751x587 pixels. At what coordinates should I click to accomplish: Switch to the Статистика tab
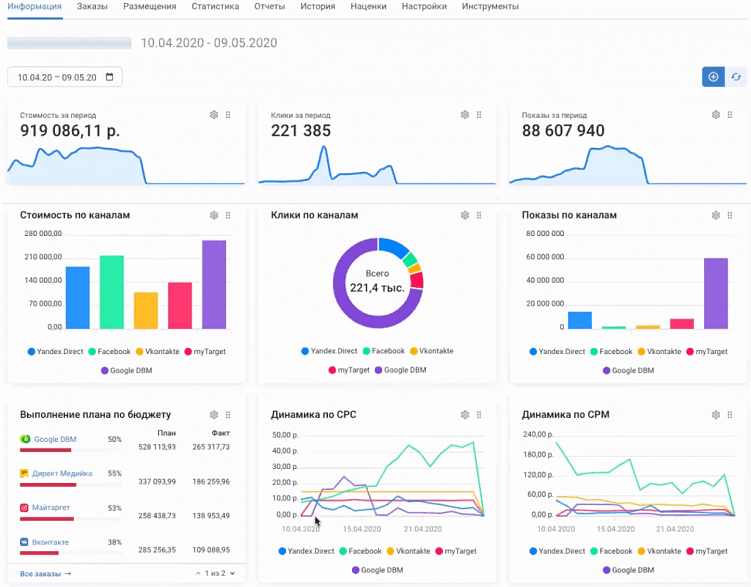(x=215, y=7)
